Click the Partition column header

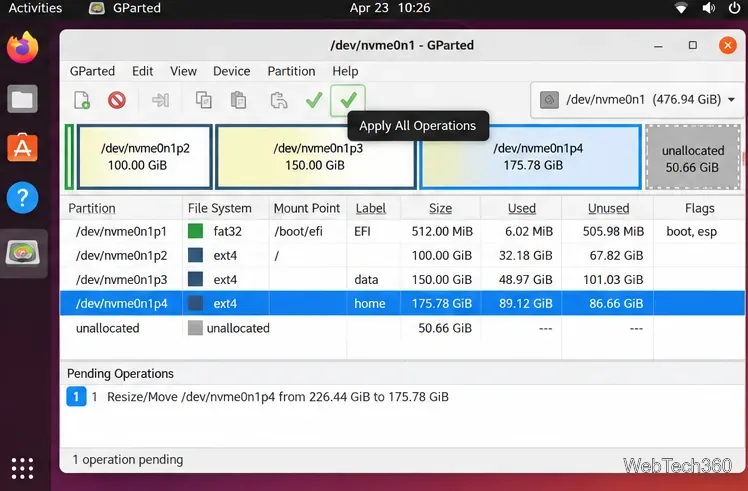[92, 209]
